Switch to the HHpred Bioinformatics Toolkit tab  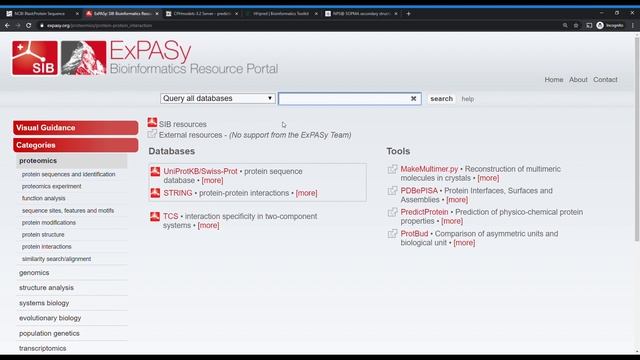pos(282,13)
